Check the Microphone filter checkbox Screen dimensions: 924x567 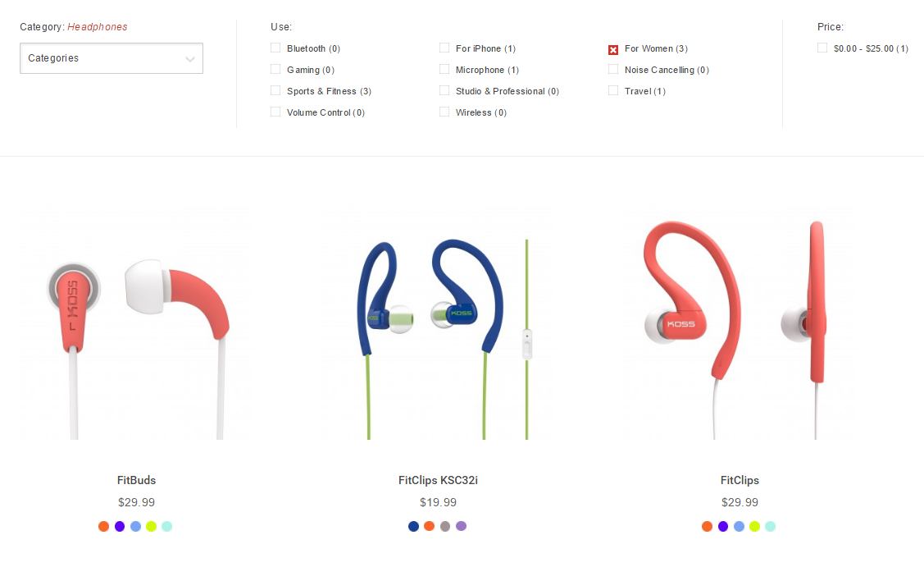coord(444,69)
